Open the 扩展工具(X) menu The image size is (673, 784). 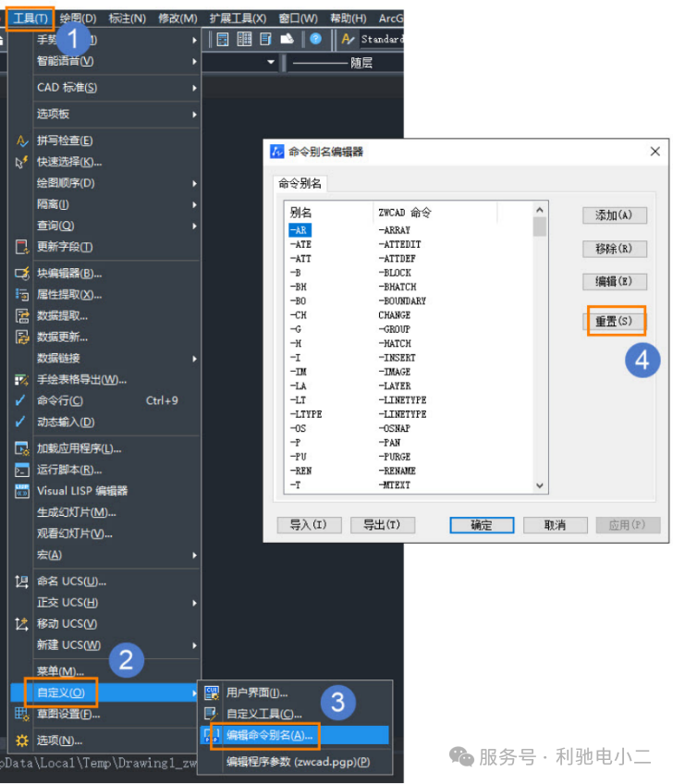pos(238,18)
